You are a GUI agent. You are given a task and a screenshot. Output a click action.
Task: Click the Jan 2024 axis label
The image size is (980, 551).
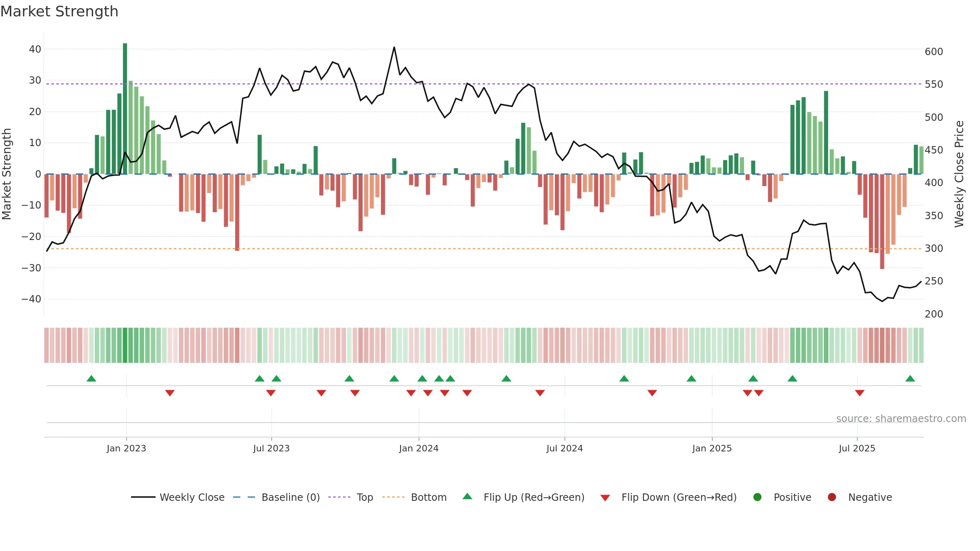click(419, 448)
